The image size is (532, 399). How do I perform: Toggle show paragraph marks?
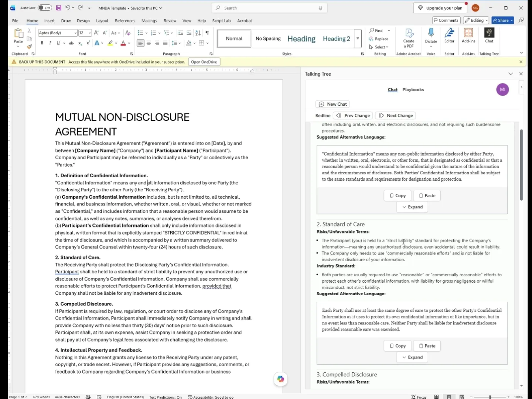click(207, 33)
